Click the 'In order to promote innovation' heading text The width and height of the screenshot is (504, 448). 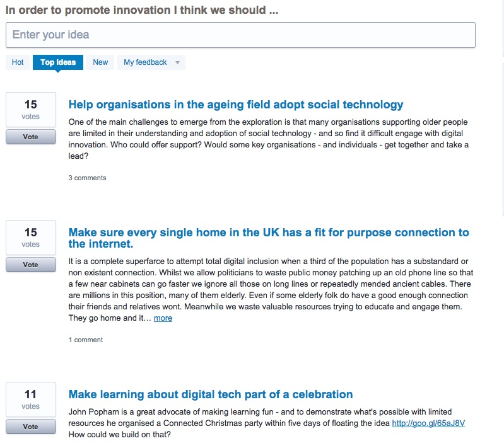(x=142, y=10)
